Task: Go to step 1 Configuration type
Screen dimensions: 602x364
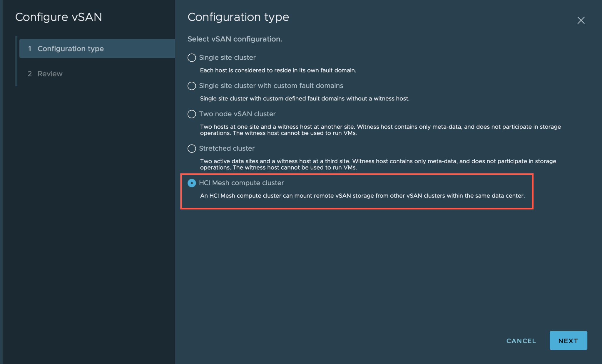Action: point(71,48)
